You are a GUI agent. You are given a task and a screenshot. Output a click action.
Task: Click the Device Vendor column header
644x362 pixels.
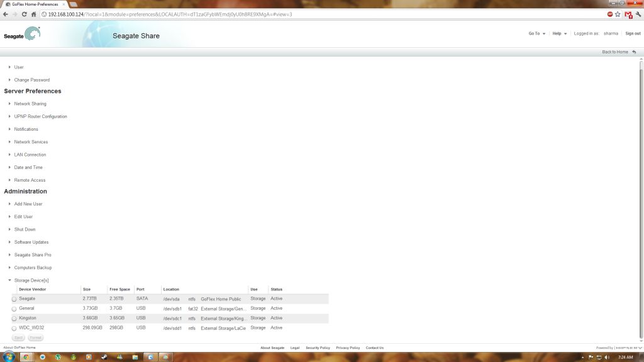pyautogui.click(x=33, y=289)
